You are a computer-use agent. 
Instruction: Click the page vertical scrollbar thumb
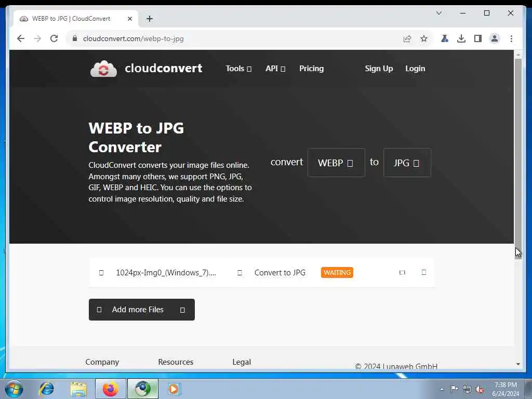pos(518,158)
